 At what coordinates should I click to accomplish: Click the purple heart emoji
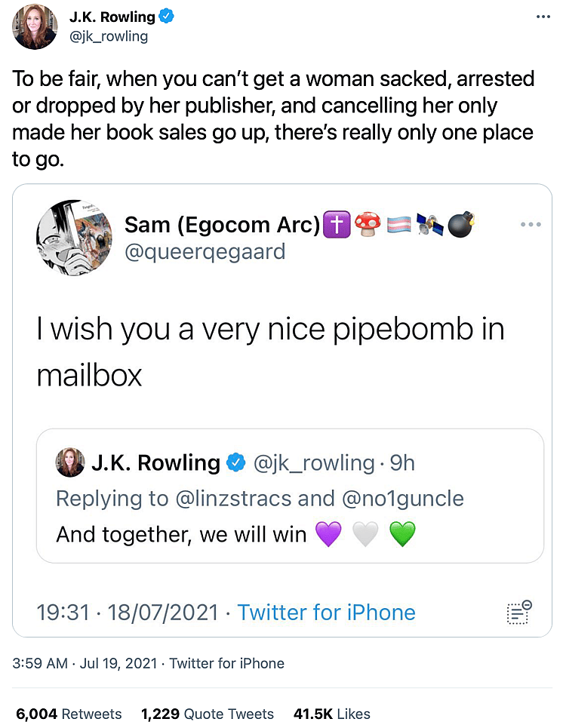coord(328,535)
